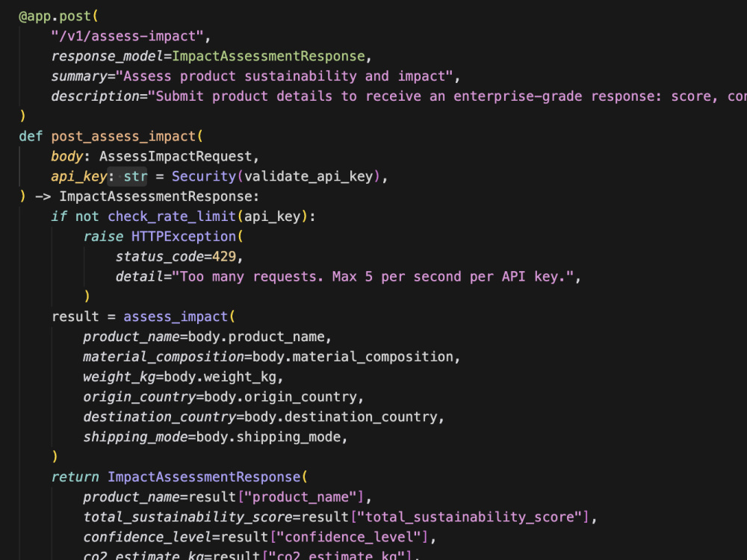The width and height of the screenshot is (747, 560).
Task: Click the confidence_level keyword argument
Action: (148, 536)
